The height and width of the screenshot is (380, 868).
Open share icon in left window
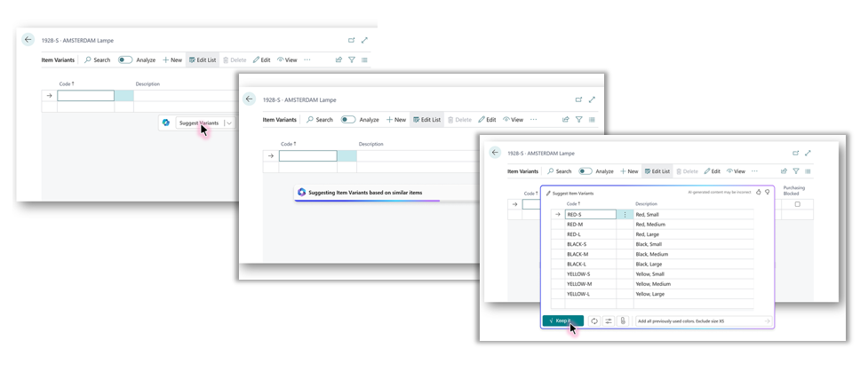click(338, 59)
